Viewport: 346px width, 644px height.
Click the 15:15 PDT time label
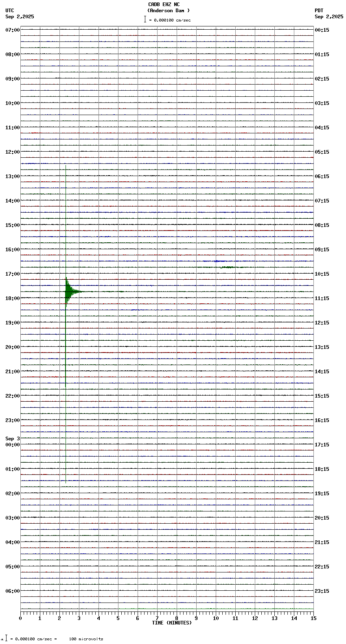coord(322,396)
